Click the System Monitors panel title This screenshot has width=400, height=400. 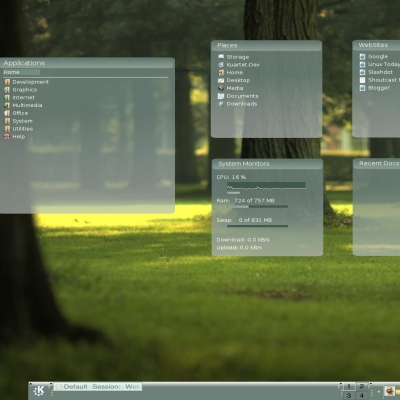point(244,164)
